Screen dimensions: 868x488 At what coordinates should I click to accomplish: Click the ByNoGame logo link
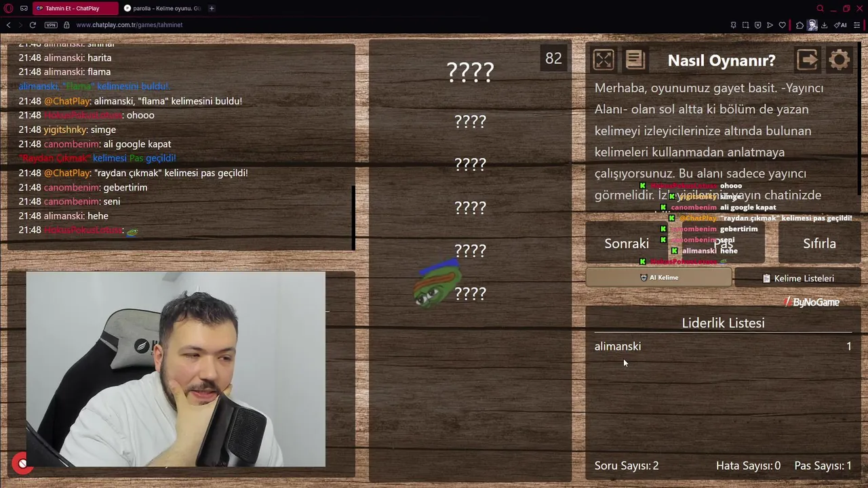(812, 302)
